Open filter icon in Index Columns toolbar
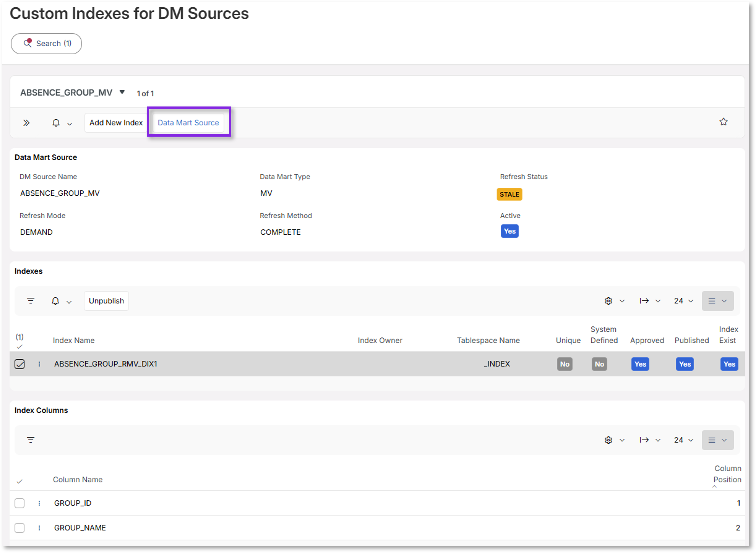 coord(30,440)
